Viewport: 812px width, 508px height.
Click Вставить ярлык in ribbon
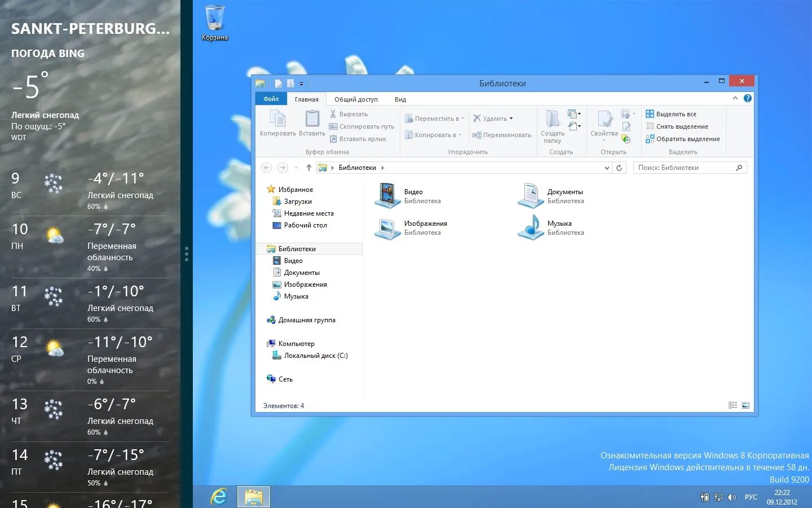pyautogui.click(x=358, y=139)
